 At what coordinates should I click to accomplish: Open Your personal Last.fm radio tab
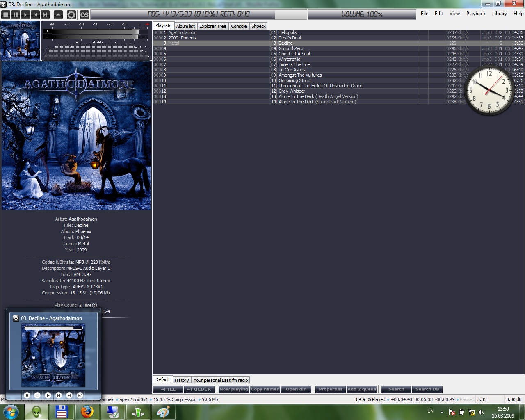(221, 380)
